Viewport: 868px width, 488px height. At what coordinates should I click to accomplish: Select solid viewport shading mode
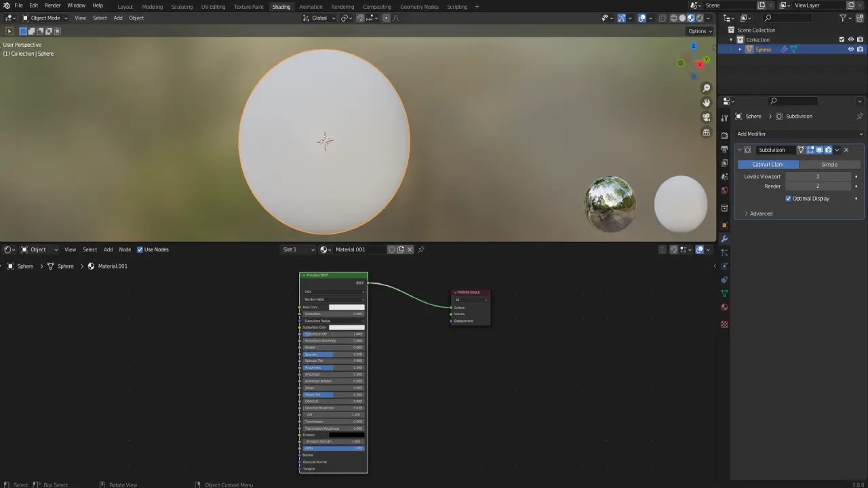click(683, 18)
